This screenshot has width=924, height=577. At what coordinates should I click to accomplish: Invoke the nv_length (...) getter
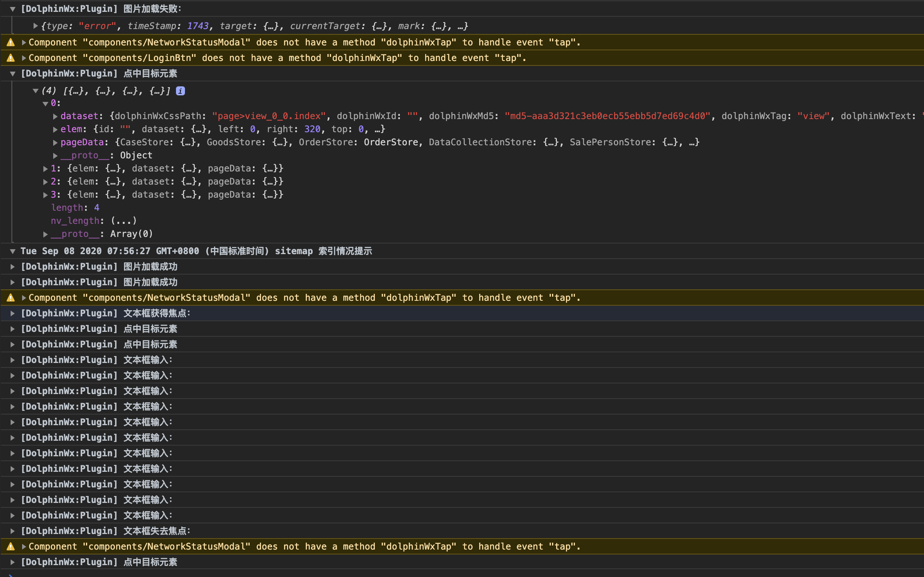point(124,221)
